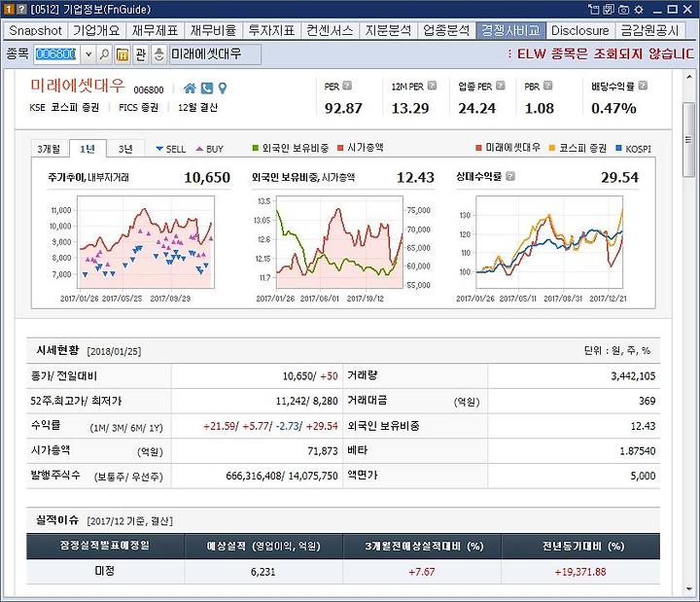Click the +7.67 three-month change value
700x602 pixels.
pos(421,572)
